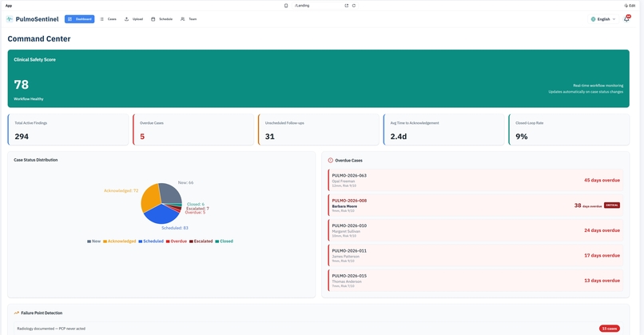Click the Command Center heading
The image size is (644, 335).
(39, 38)
